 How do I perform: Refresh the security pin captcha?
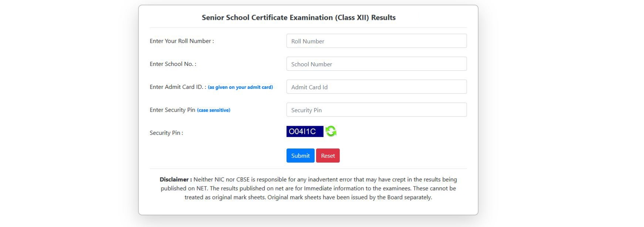(331, 131)
